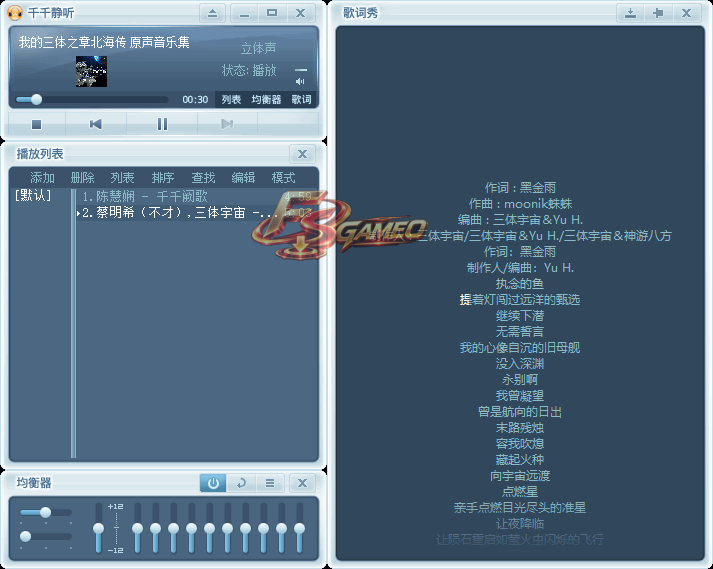The image size is (713, 569).
Task: Adjust the first equalizer band slider
Action: click(x=137, y=528)
